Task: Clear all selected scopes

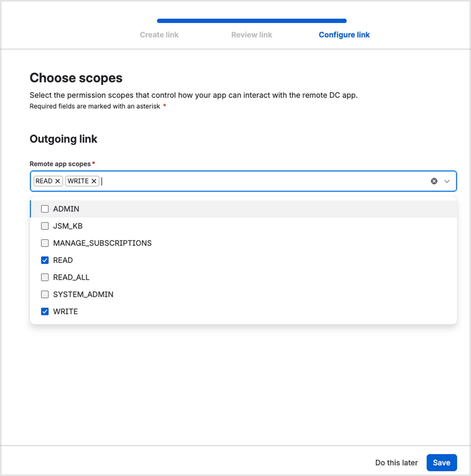Action: [434, 181]
